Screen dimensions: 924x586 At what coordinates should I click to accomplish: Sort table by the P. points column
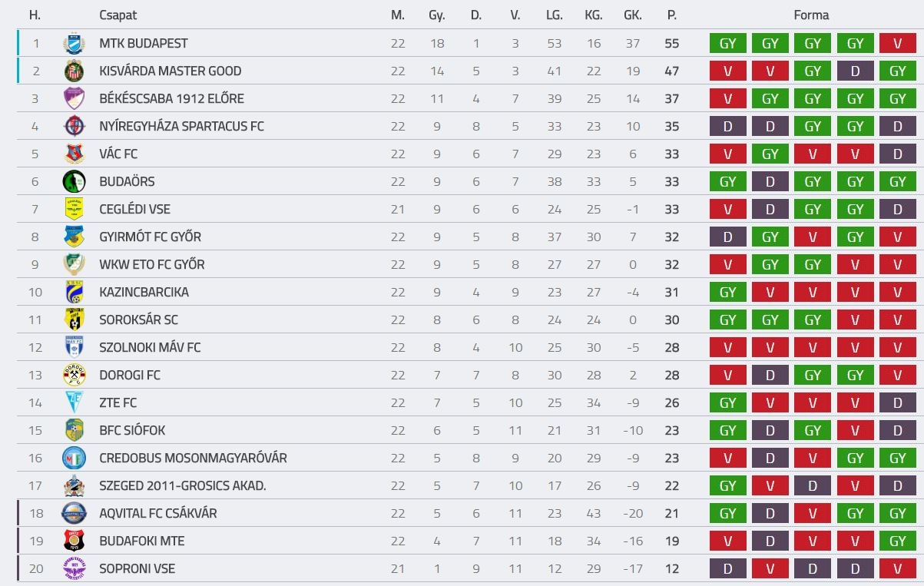point(671,15)
